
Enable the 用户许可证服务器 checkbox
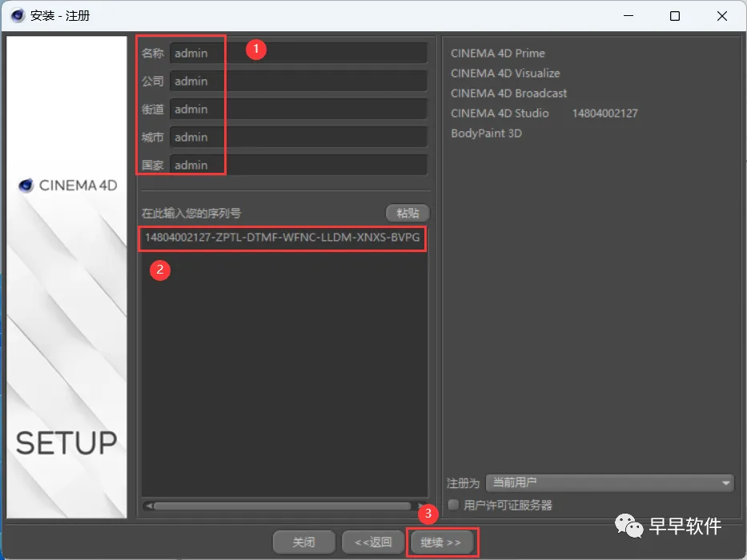coord(453,505)
